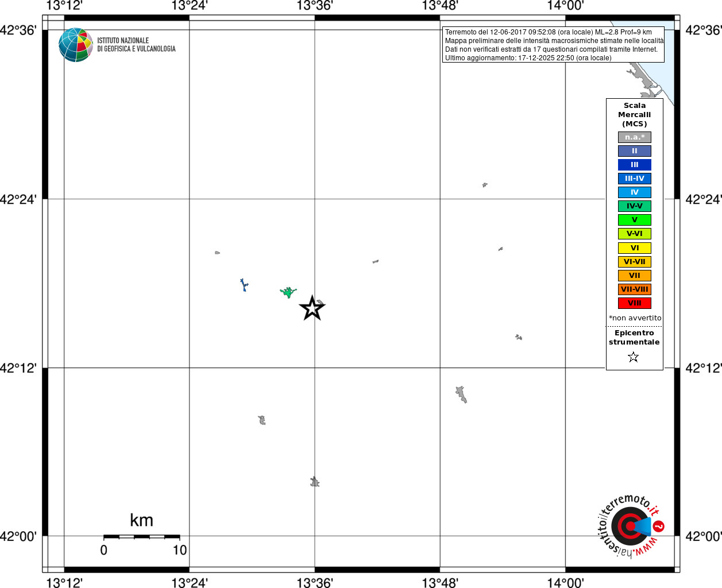Click the bottom axis label 14°00'
Image resolution: width=722 pixels, height=588 pixels.
[565, 582]
